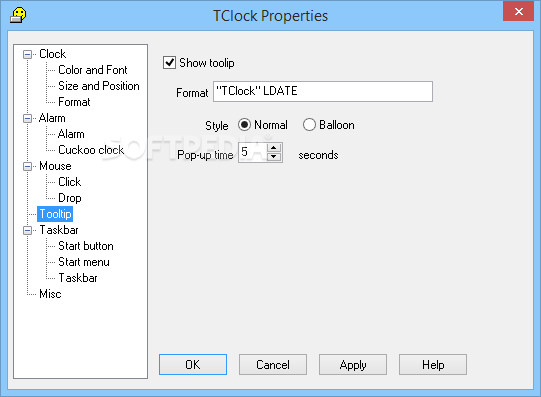Image resolution: width=541 pixels, height=397 pixels.
Task: Click the Apply button
Action: (x=353, y=365)
